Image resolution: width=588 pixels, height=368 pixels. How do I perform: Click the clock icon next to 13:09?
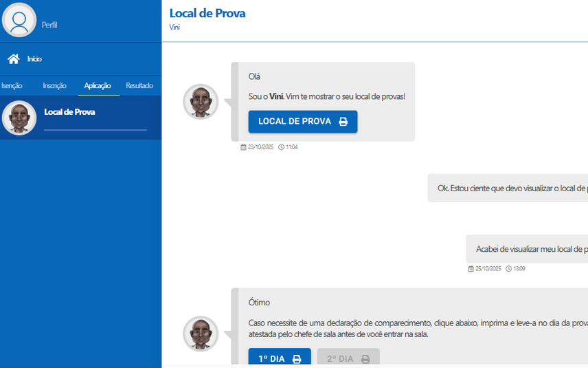point(508,268)
